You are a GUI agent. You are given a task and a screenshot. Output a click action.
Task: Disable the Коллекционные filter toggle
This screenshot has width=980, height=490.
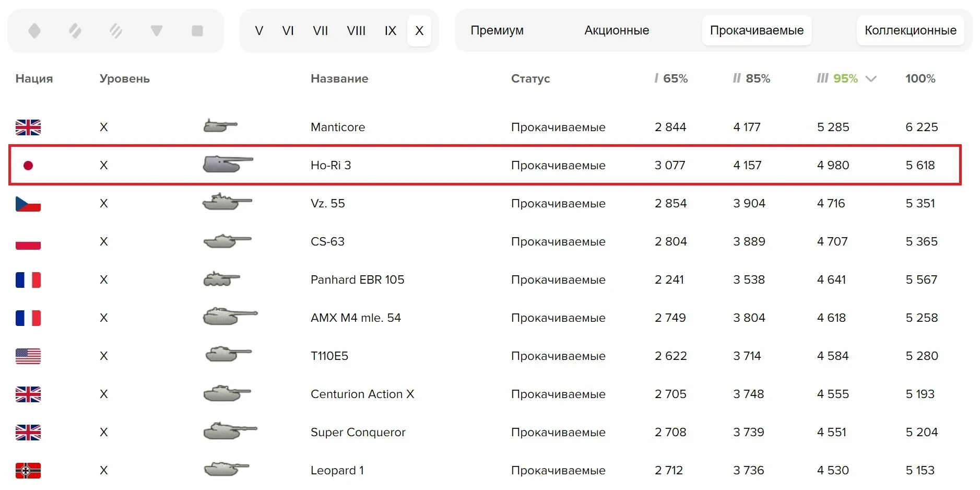pos(910,30)
